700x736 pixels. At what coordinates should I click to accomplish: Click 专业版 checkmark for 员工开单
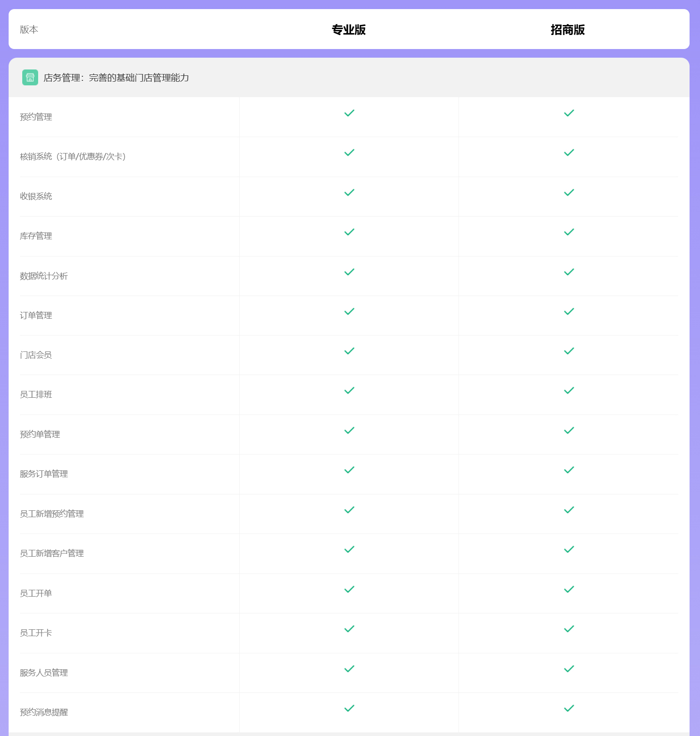[349, 589]
